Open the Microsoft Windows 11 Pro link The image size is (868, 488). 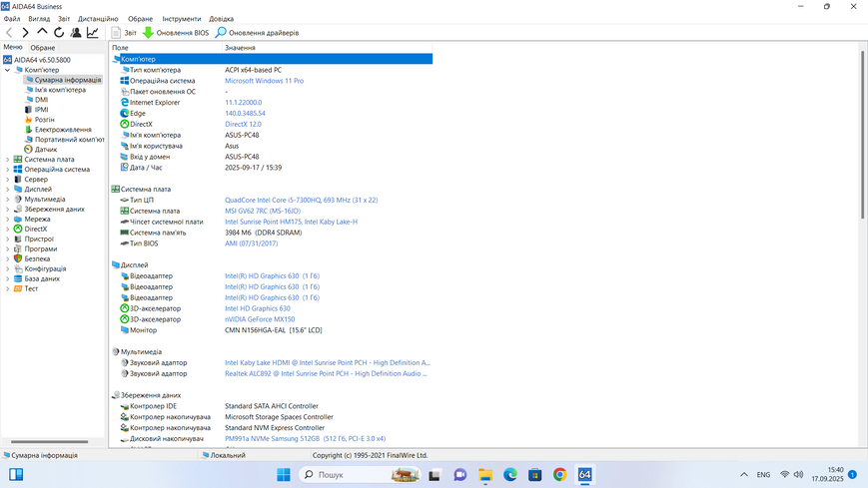[x=264, y=81]
